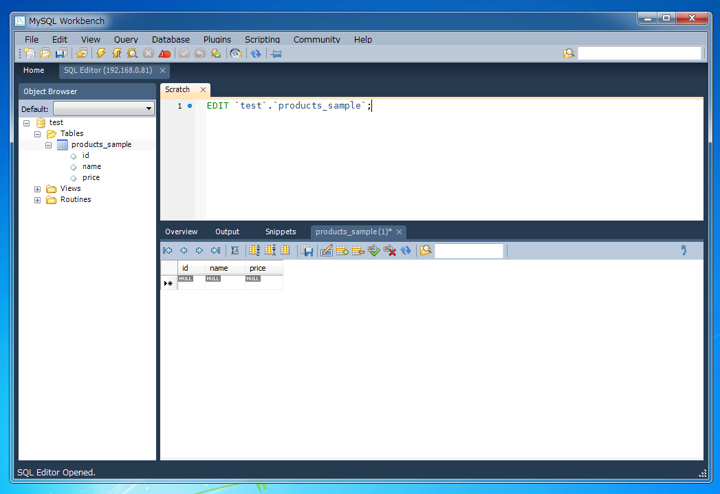Click the reconnect to DBMS icon
Image resolution: width=720 pixels, height=494 pixels.
236,53
